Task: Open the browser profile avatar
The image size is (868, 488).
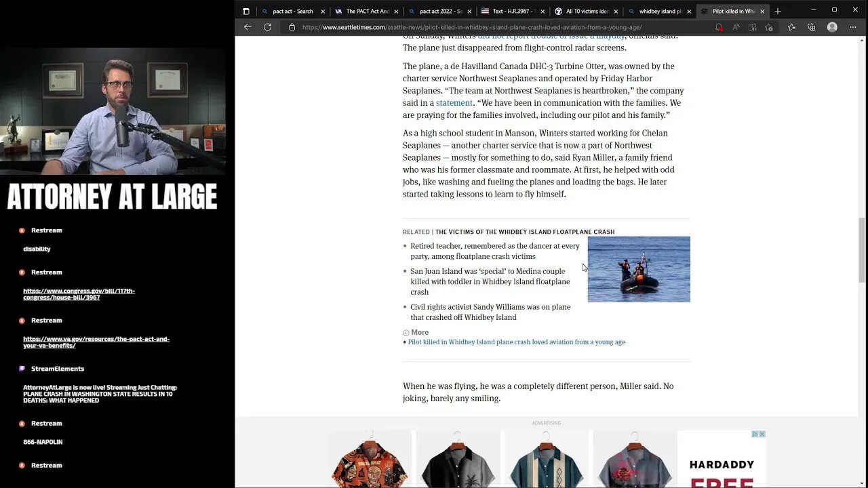Action: (x=832, y=27)
